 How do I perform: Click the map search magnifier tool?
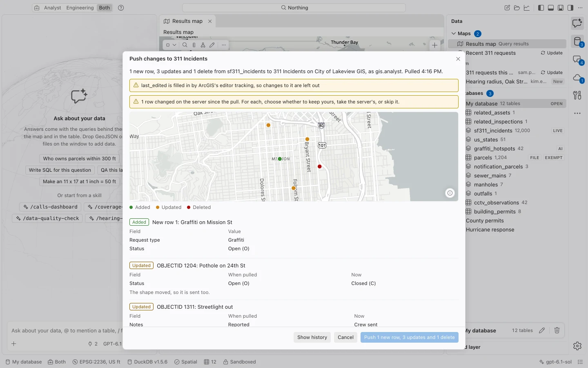(185, 45)
